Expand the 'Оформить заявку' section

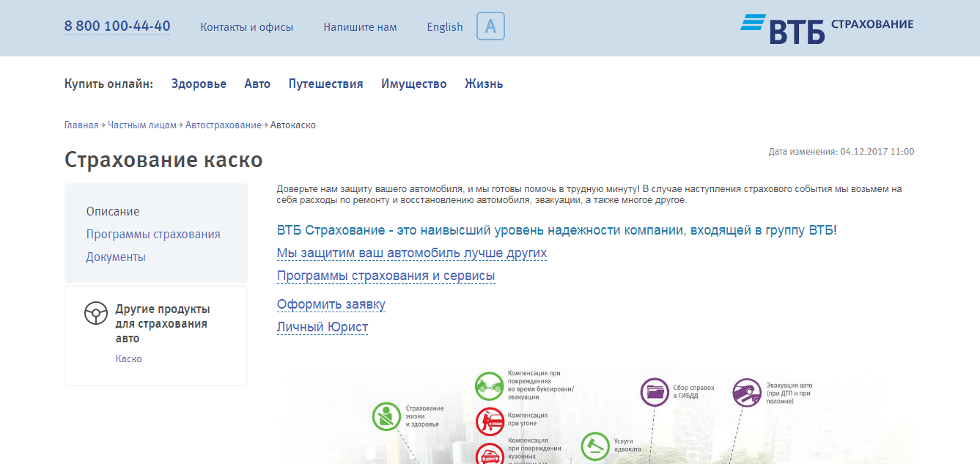331,305
